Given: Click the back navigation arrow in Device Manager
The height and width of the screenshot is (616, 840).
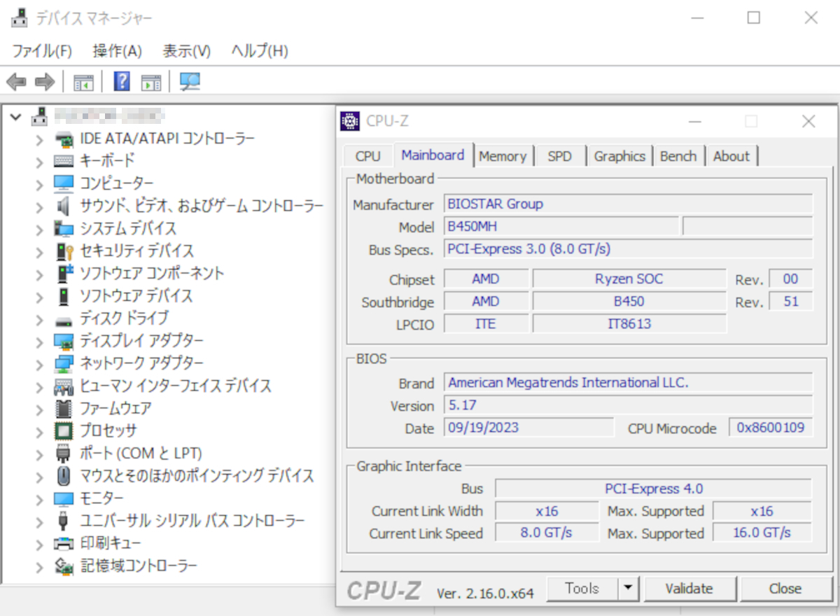Looking at the screenshot, I should [16, 81].
